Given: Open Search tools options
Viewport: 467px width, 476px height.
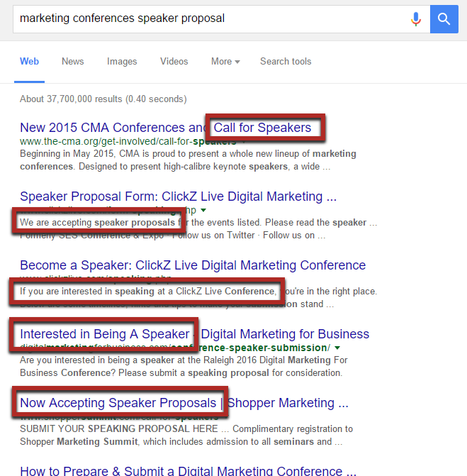Looking at the screenshot, I should [286, 61].
